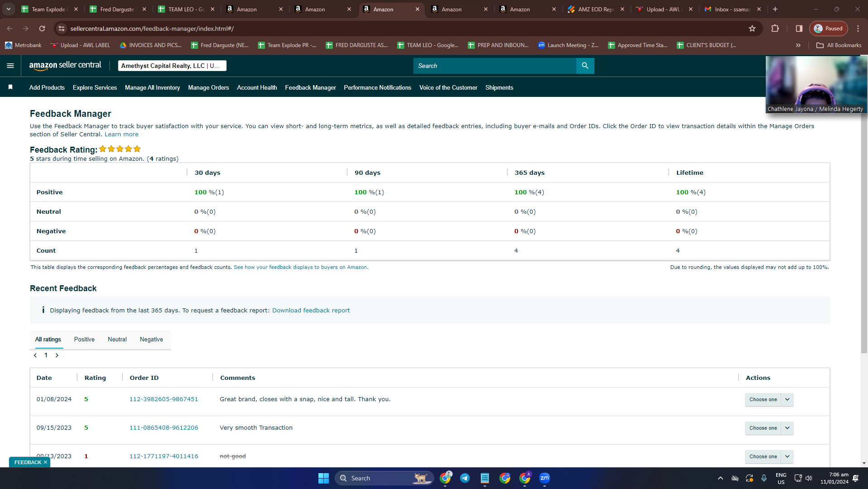Open Zoom from the taskbar
The width and height of the screenshot is (868, 489).
545,478
